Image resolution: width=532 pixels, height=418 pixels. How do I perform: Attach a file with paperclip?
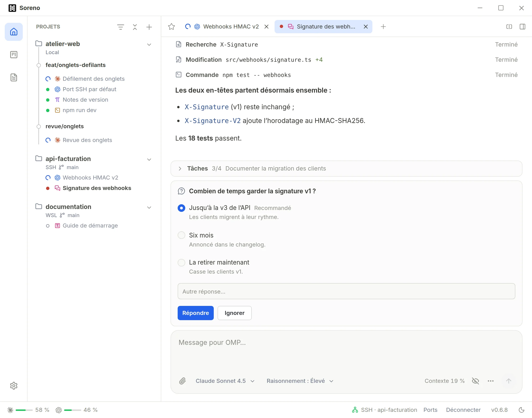(182, 381)
